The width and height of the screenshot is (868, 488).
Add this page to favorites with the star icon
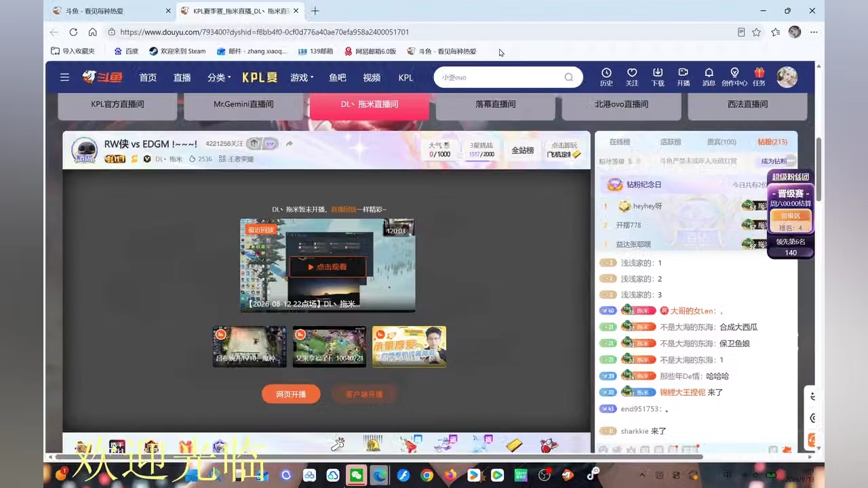(x=756, y=32)
